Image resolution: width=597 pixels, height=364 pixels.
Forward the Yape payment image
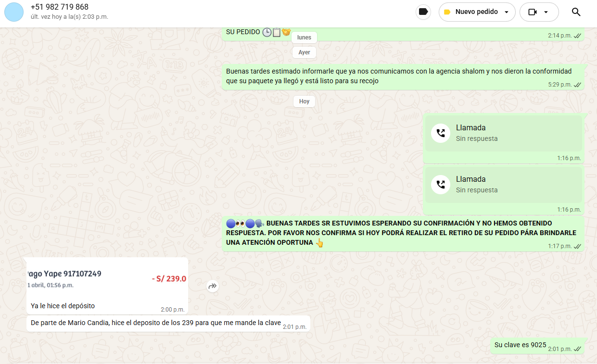point(213,286)
